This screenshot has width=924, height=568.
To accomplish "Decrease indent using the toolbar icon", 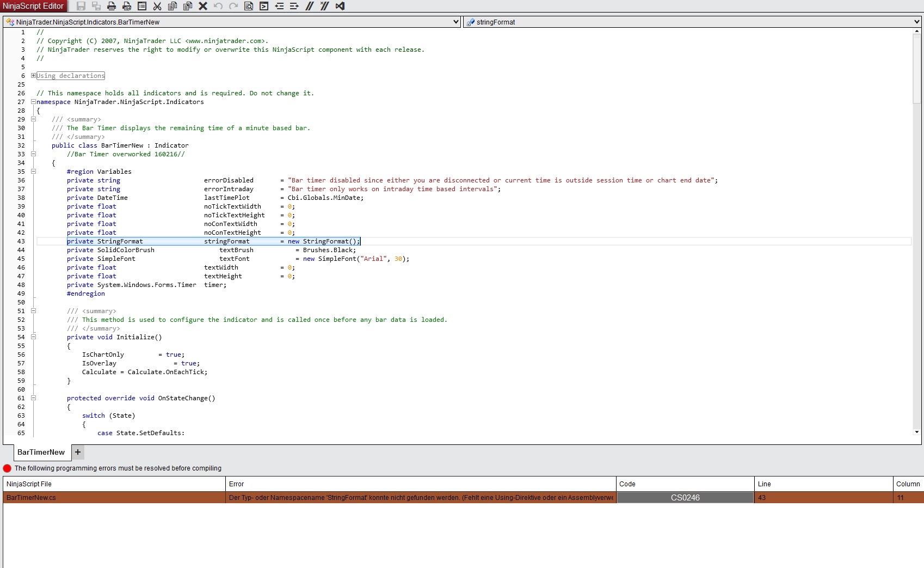I will tap(279, 6).
